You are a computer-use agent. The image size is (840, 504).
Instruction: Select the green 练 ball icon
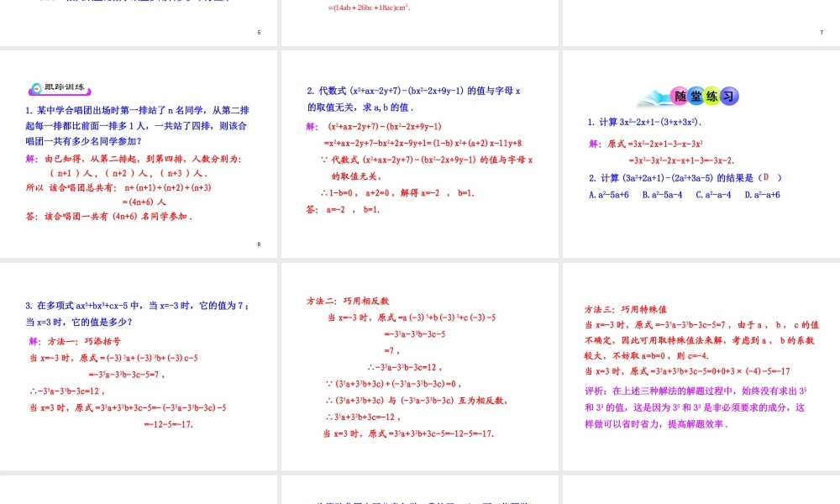(711, 95)
